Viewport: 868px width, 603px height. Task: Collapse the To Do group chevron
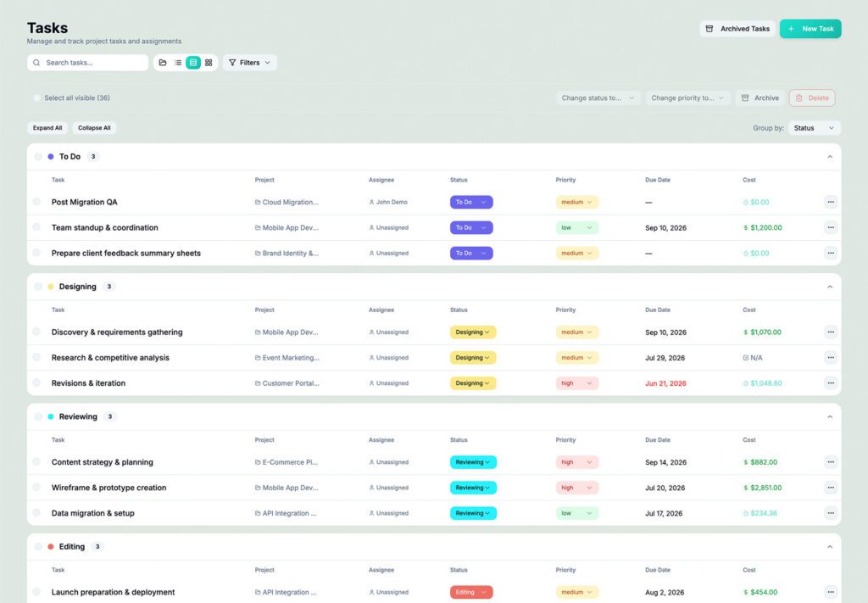830,157
